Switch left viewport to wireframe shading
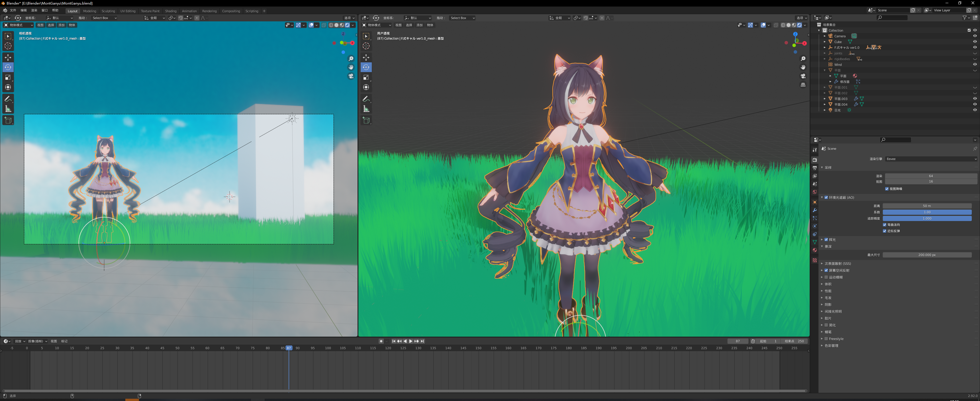980x401 pixels. point(331,25)
